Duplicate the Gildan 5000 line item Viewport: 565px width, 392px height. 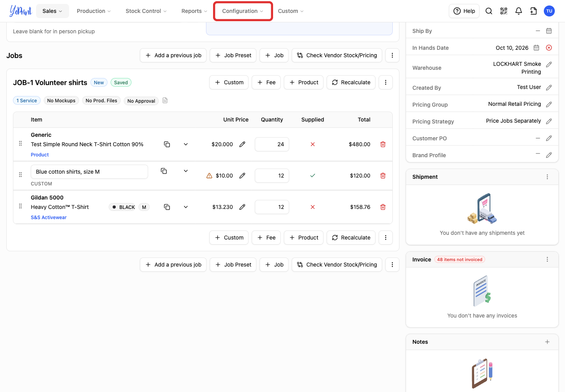click(x=167, y=207)
